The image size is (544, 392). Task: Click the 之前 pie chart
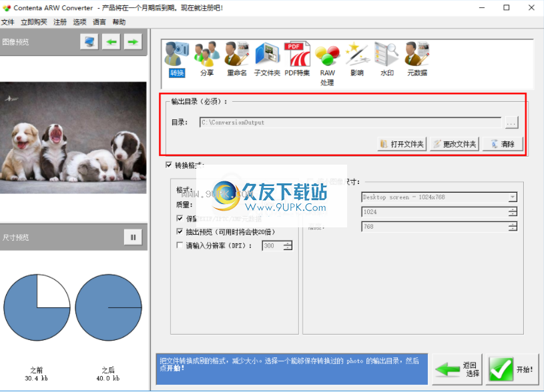37,307
